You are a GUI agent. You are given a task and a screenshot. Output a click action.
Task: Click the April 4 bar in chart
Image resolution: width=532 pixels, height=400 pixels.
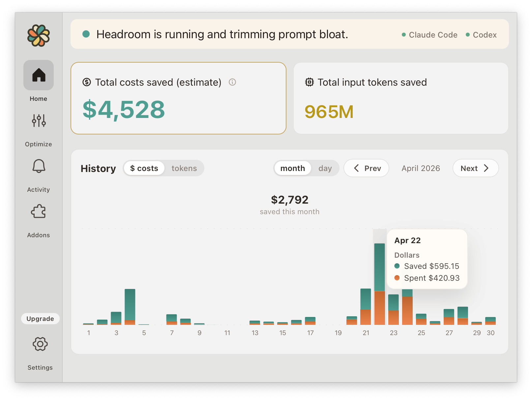click(130, 307)
